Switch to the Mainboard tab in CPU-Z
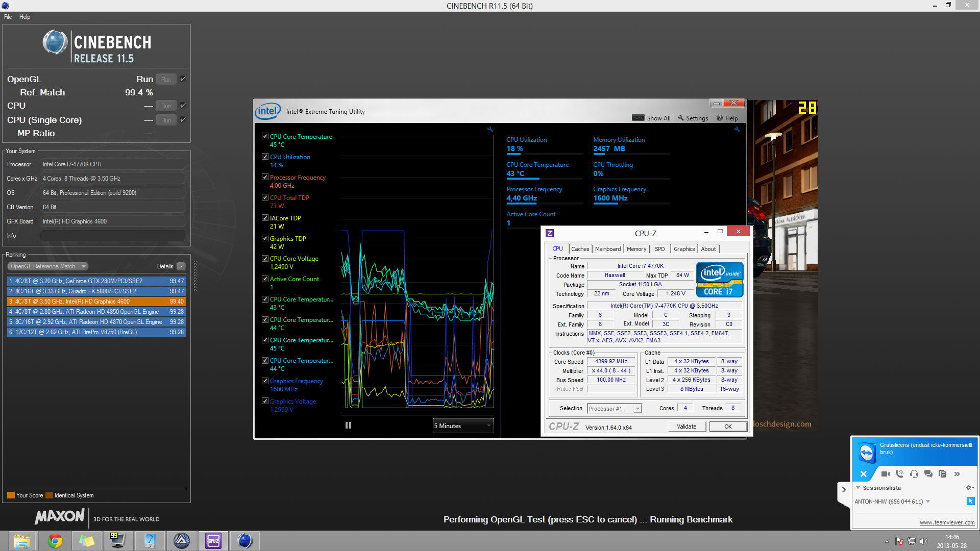 click(607, 249)
